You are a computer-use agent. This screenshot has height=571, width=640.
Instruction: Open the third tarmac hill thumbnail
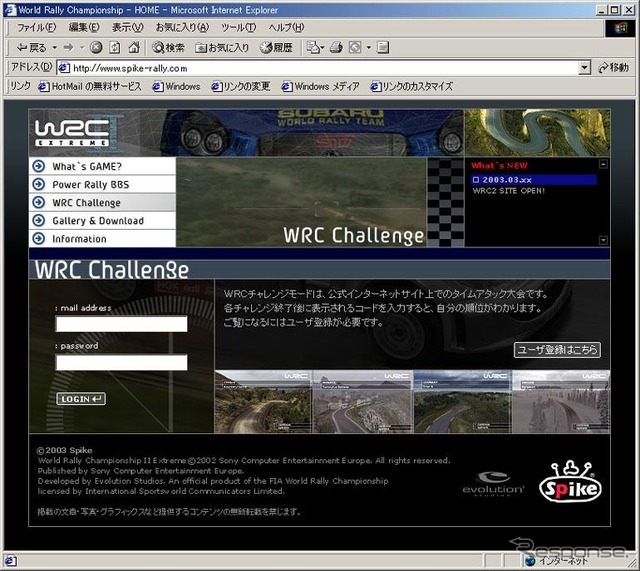462,402
